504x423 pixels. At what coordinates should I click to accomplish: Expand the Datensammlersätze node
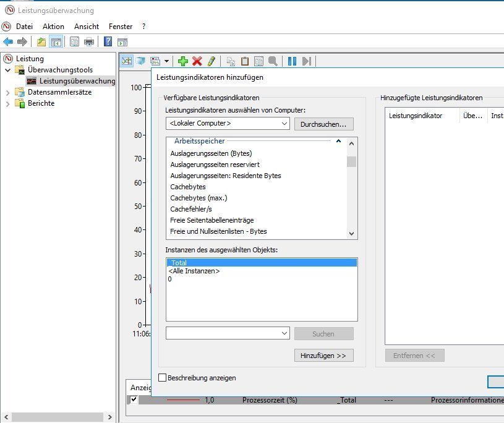click(8, 93)
